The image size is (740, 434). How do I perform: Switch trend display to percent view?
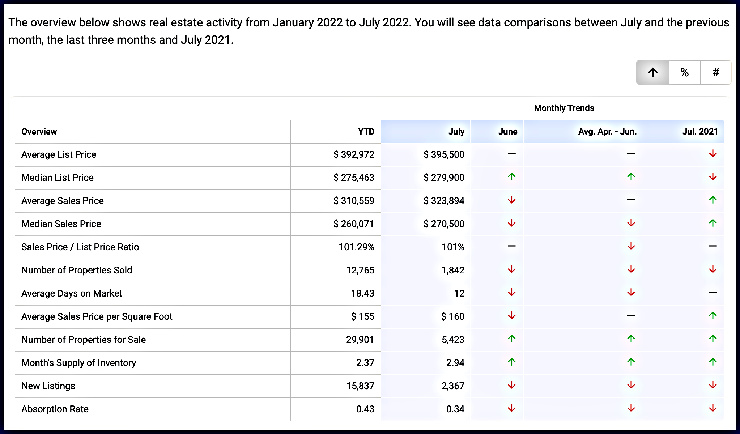(684, 73)
